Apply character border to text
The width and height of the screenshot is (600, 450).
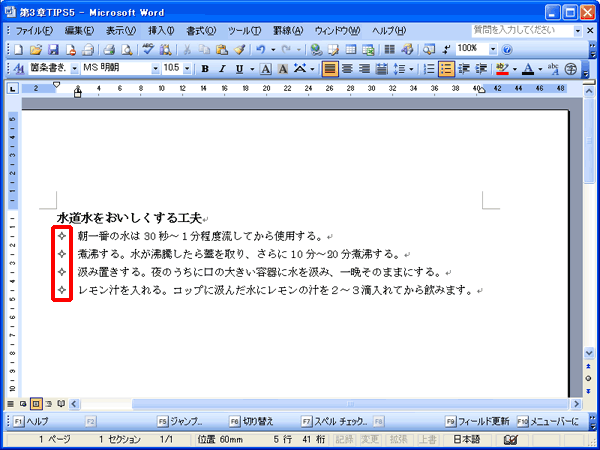[x=266, y=69]
